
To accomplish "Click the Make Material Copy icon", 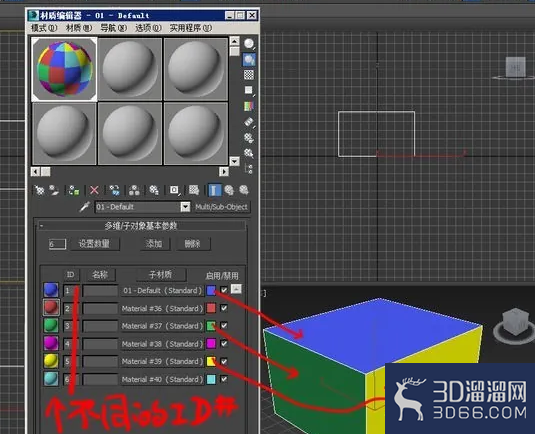I will (115, 190).
